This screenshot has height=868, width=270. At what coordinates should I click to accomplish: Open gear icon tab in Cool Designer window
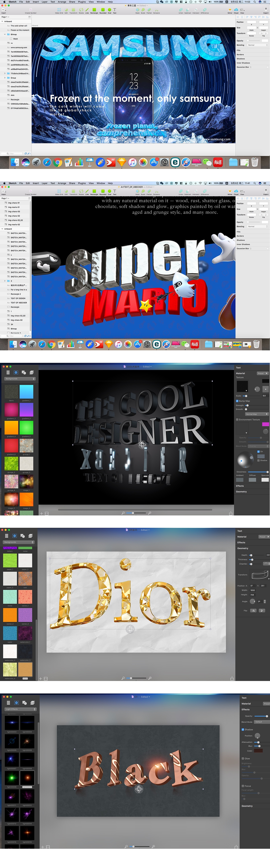click(16, 372)
